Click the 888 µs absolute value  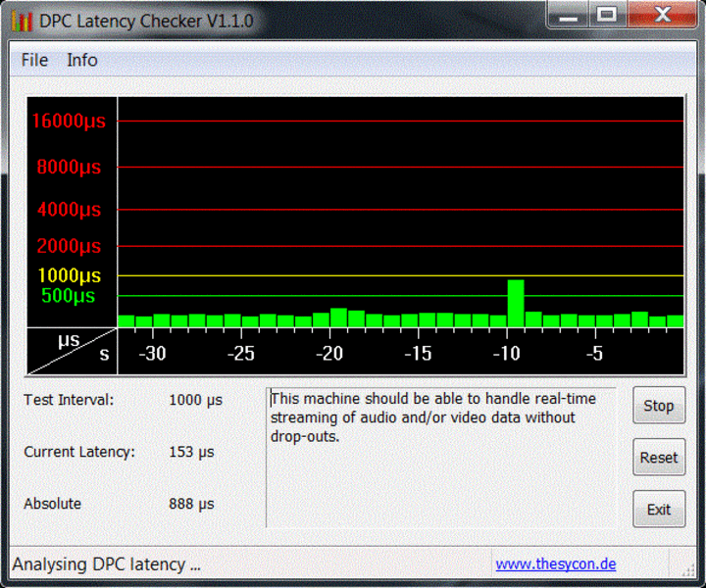point(191,504)
